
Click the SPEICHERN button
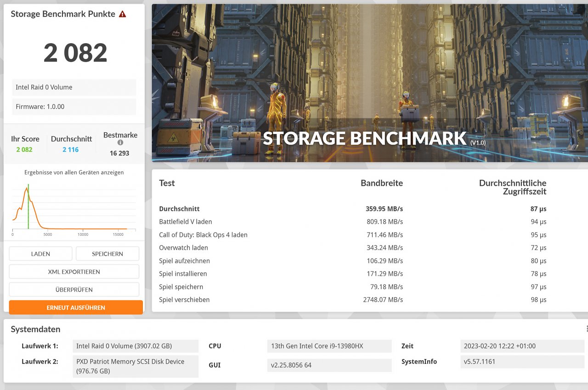pyautogui.click(x=107, y=254)
